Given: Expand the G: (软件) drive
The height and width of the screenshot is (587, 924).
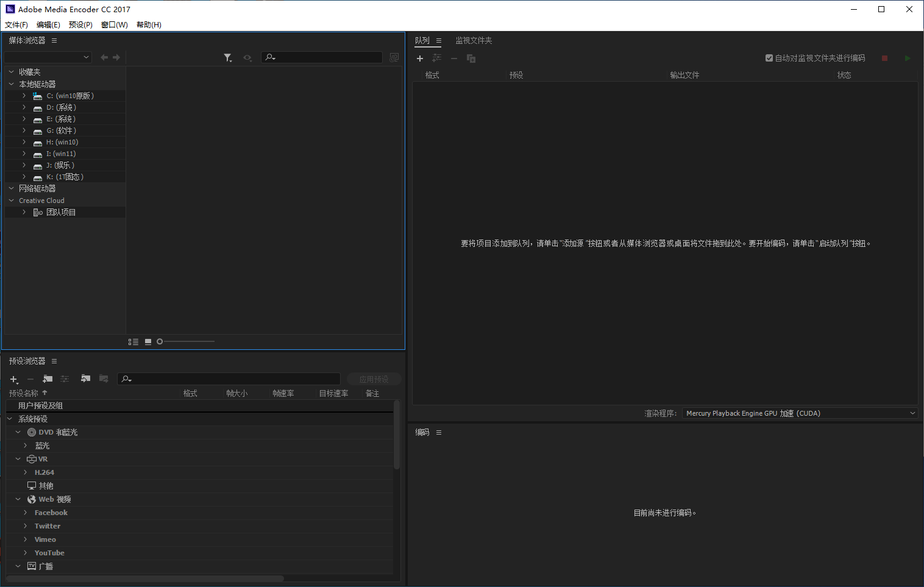Looking at the screenshot, I should click(24, 130).
